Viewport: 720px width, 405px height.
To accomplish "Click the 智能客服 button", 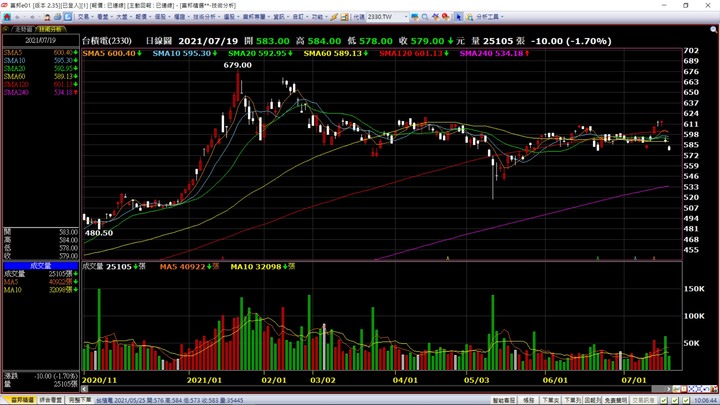I will pos(504,400).
